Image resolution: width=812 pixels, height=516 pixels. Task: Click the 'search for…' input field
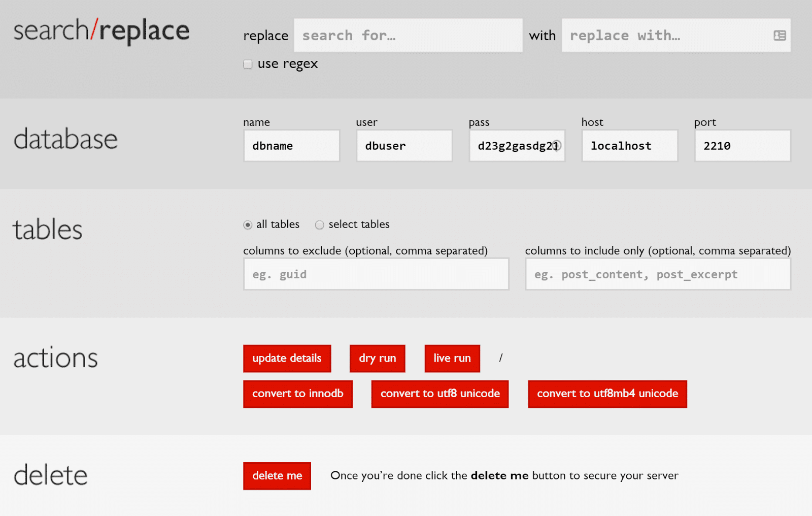coord(408,35)
